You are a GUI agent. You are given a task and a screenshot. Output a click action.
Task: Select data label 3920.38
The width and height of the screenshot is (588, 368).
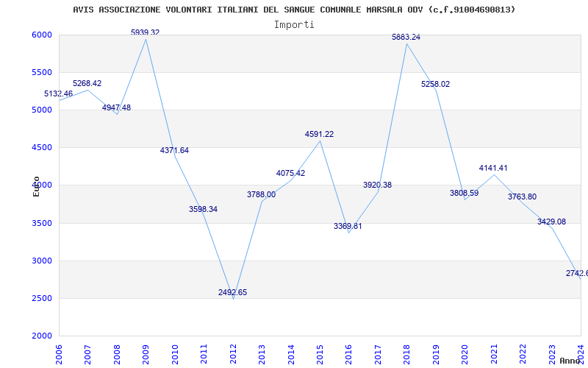(x=377, y=185)
